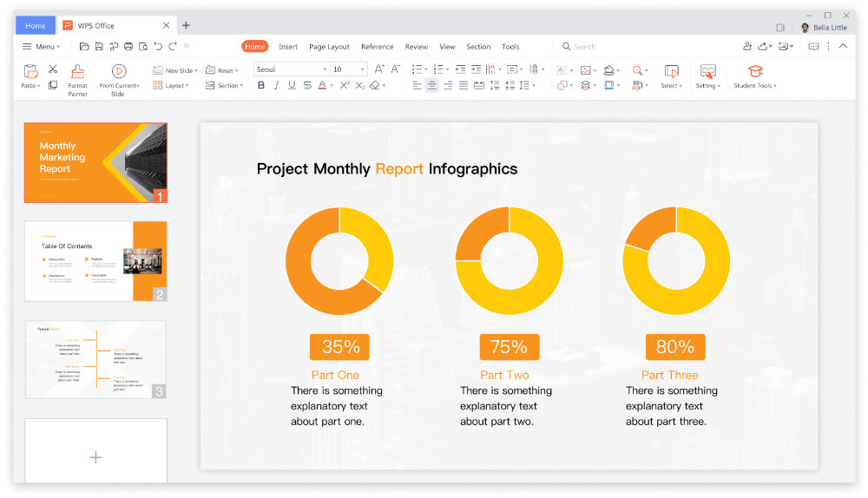Justify the paragraph text
Screen dimensions: 868x498
(x=464, y=85)
